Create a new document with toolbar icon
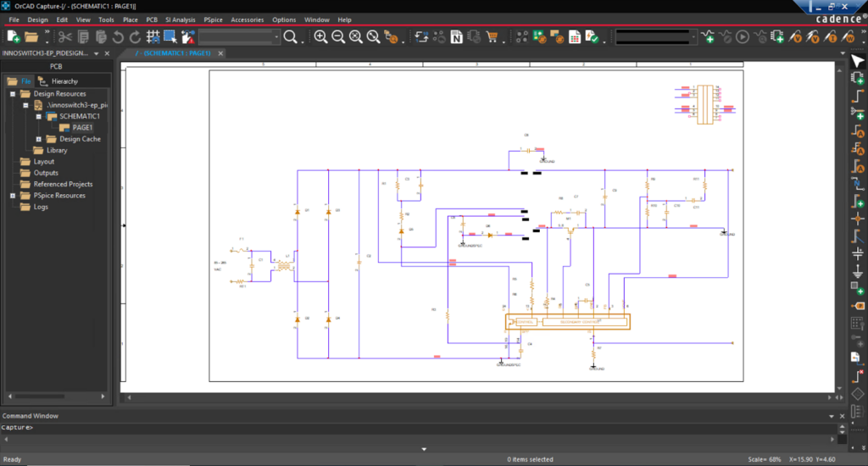 click(x=14, y=37)
